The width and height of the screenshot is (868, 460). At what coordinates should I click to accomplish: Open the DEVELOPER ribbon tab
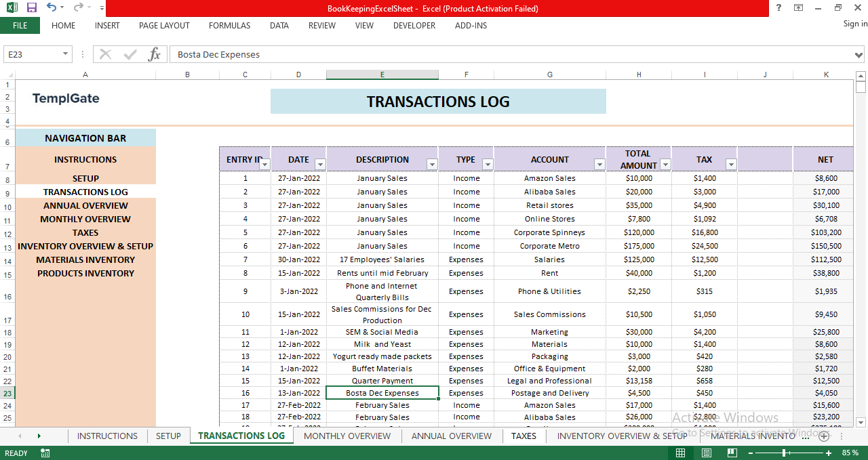[x=414, y=26]
